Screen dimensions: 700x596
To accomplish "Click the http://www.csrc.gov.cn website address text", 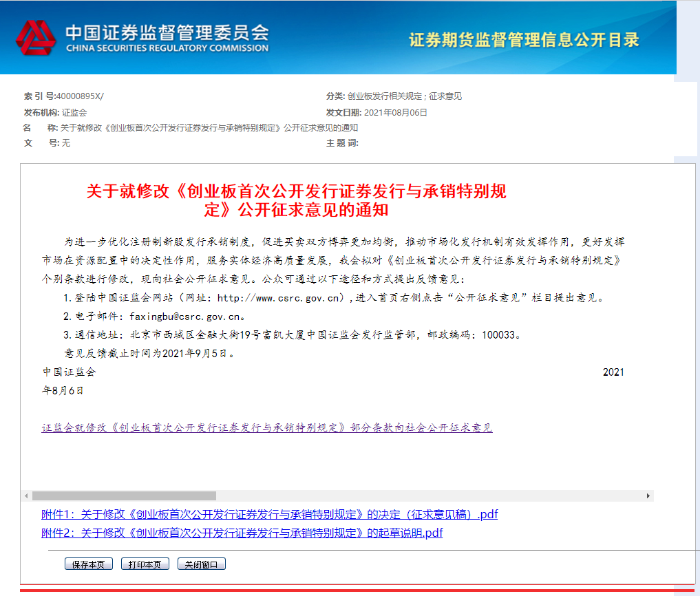I will [x=279, y=298].
